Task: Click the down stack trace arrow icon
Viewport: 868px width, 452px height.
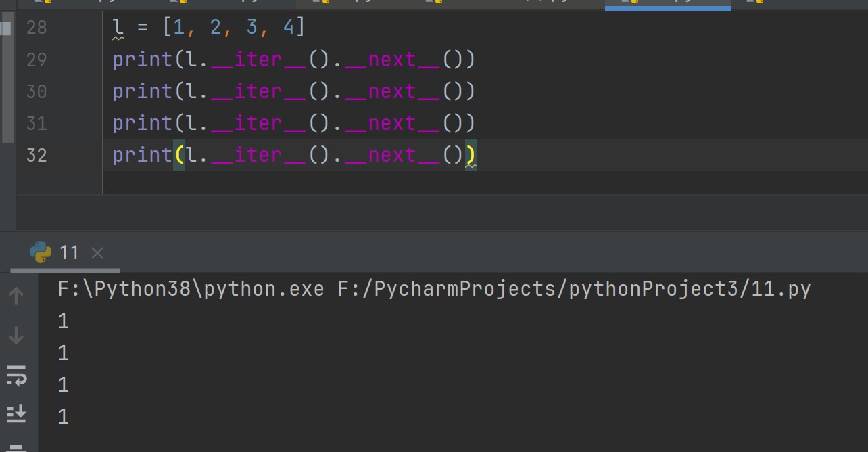Action: [x=16, y=336]
